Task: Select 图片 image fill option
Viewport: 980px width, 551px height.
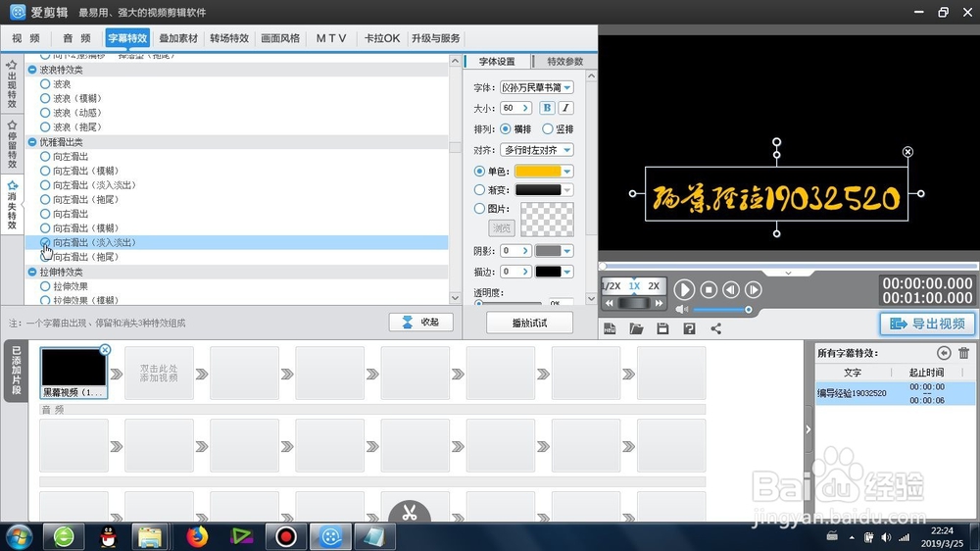Action: [479, 208]
